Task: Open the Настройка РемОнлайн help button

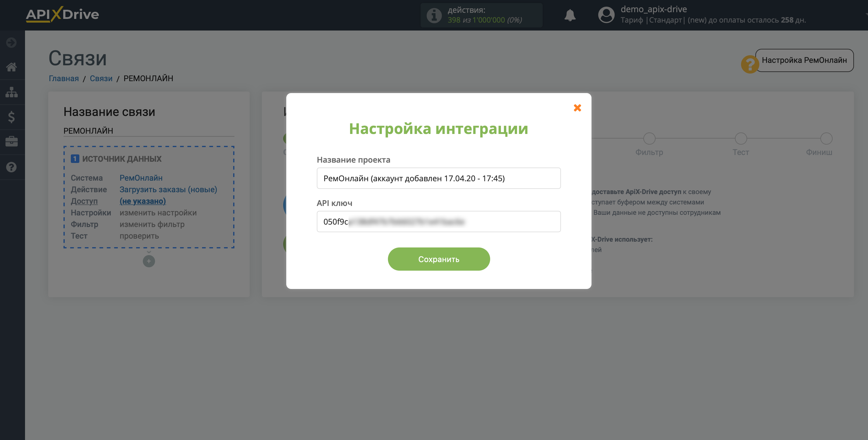Action: point(804,60)
